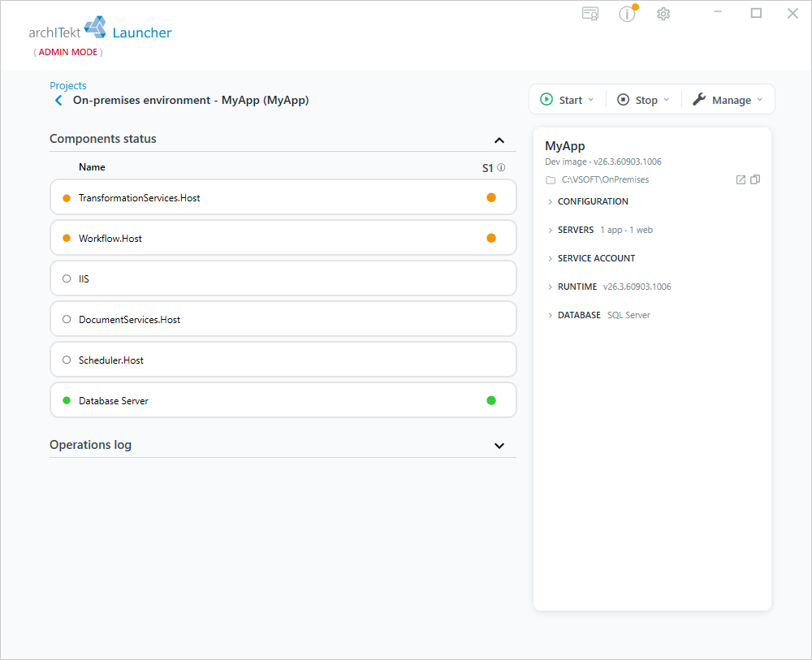The image size is (812, 660).
Task: Expand the DATABASE section
Action: click(x=598, y=315)
